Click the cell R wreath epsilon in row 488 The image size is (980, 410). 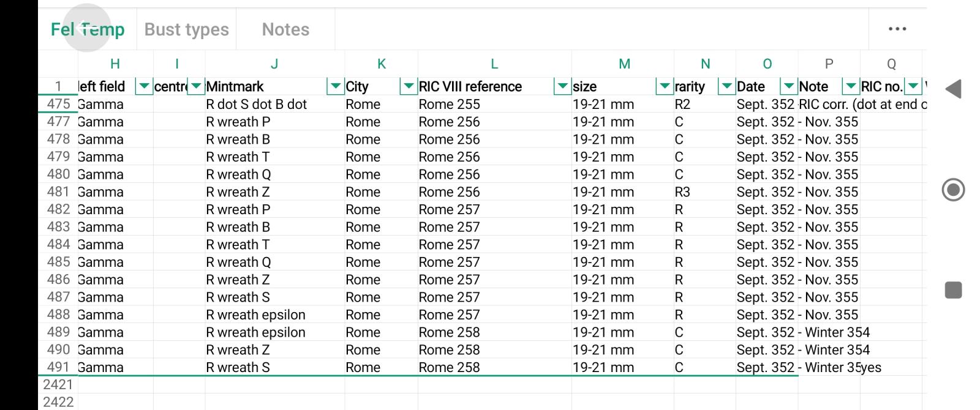coord(274,315)
